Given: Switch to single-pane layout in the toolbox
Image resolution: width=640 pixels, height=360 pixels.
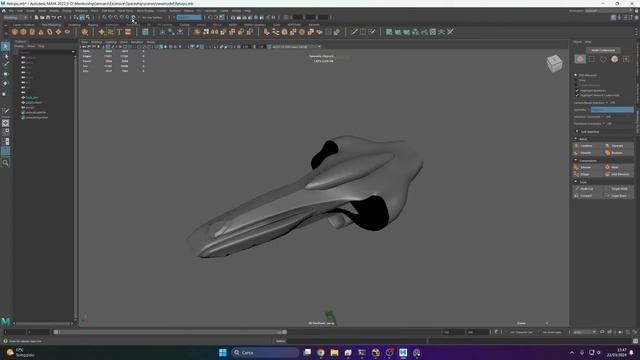Looking at the screenshot, I should coord(5,123).
